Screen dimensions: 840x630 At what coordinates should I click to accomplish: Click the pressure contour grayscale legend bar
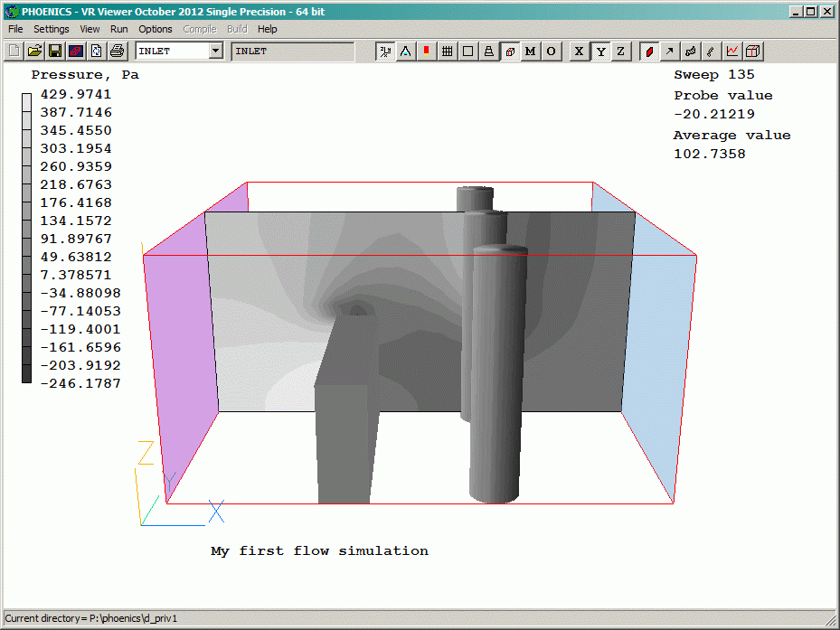pyautogui.click(x=26, y=239)
